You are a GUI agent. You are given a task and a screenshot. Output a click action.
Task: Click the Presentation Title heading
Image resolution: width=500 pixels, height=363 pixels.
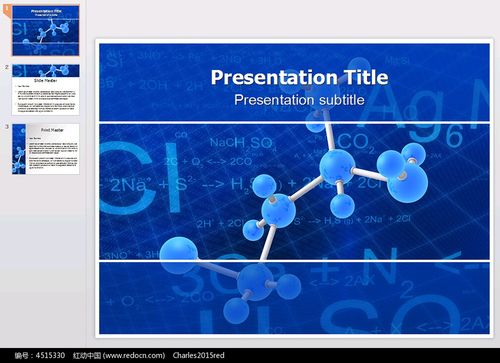coord(299,77)
